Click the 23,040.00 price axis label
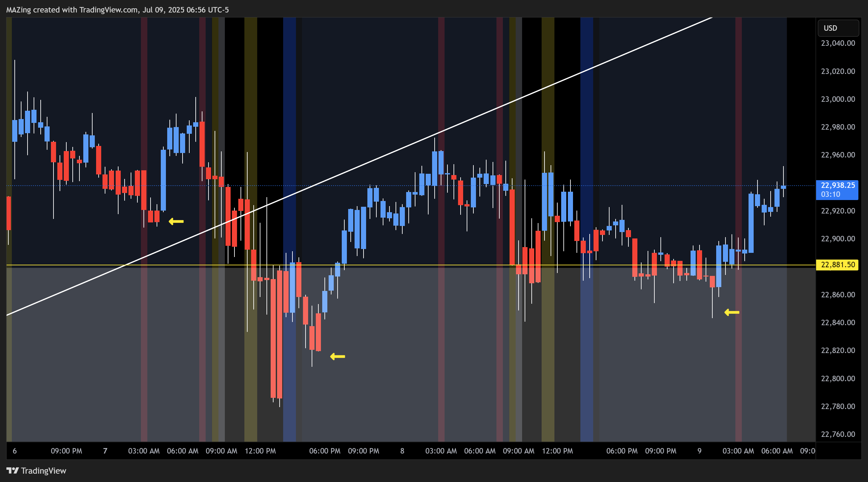 pos(838,43)
